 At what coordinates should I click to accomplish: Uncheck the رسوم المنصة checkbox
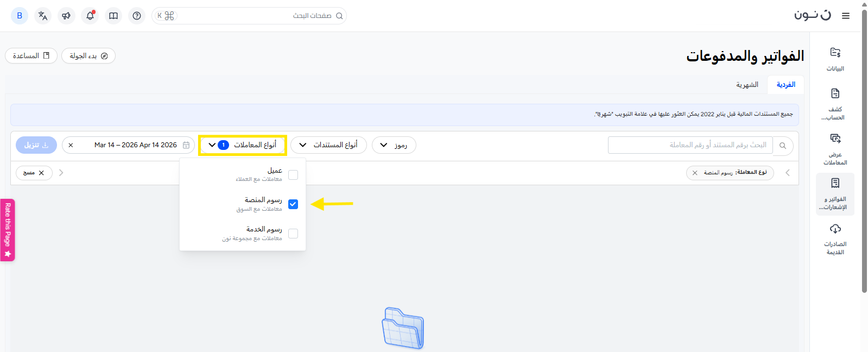(293, 204)
